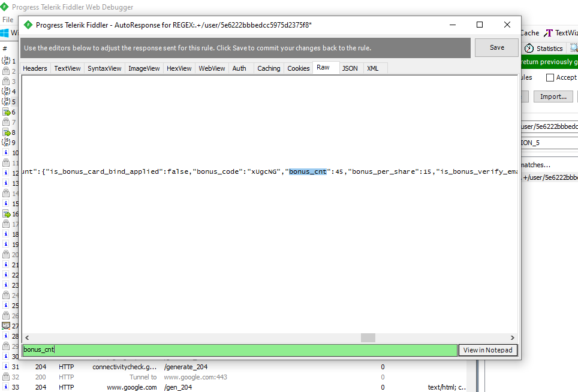Select the WebSocket icon of session 27
The image size is (578, 392).
click(x=6, y=325)
